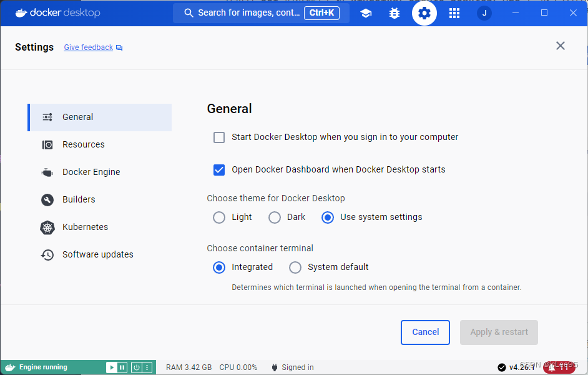Open the Software updates settings tab

point(100,255)
